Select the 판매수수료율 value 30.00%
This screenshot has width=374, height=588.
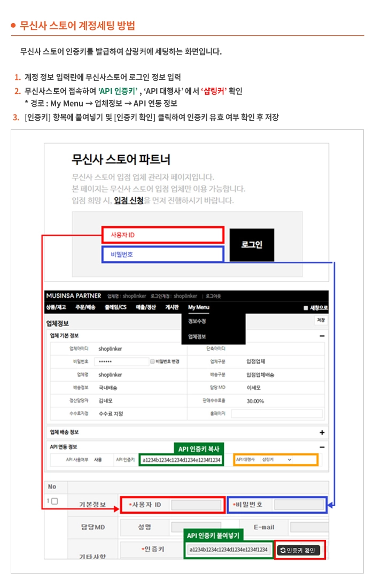[255, 401]
